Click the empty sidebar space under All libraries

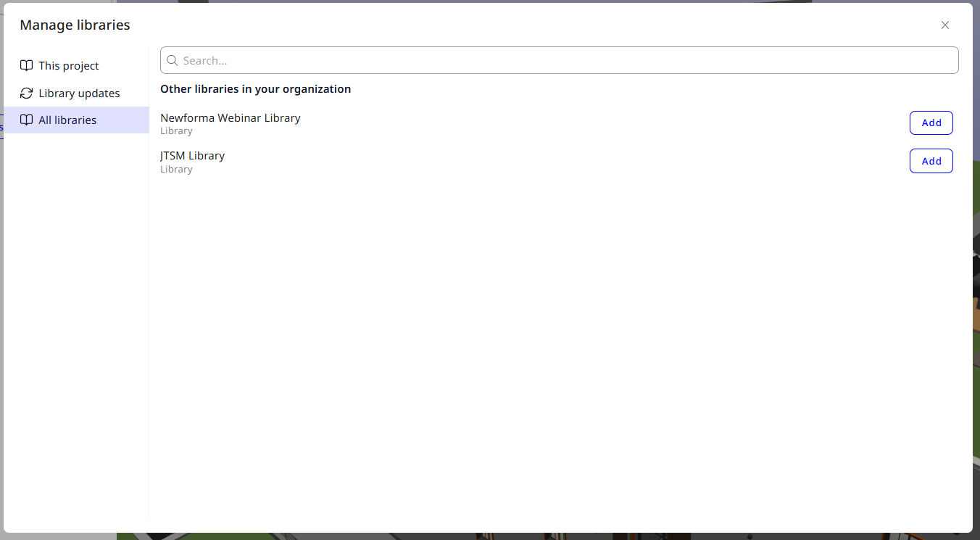pyautogui.click(x=76, y=326)
